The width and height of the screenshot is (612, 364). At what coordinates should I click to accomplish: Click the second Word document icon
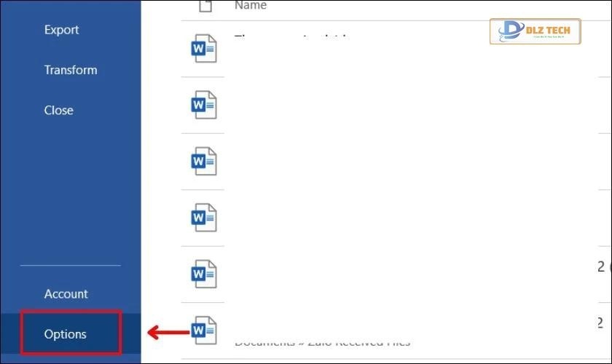coord(203,105)
